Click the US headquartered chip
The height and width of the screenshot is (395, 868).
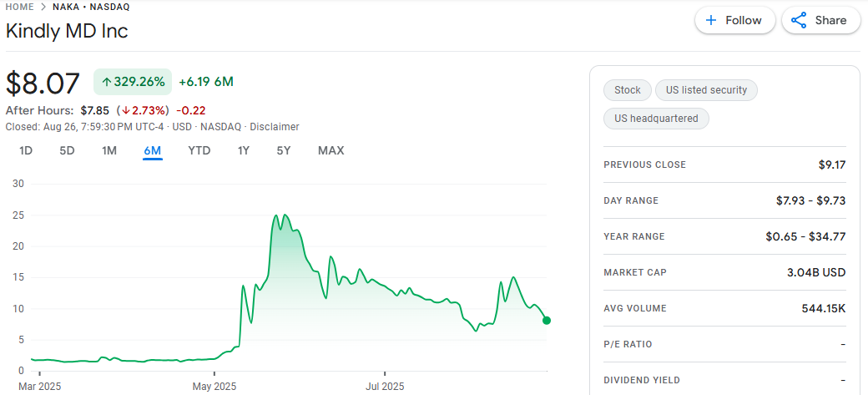click(x=656, y=118)
